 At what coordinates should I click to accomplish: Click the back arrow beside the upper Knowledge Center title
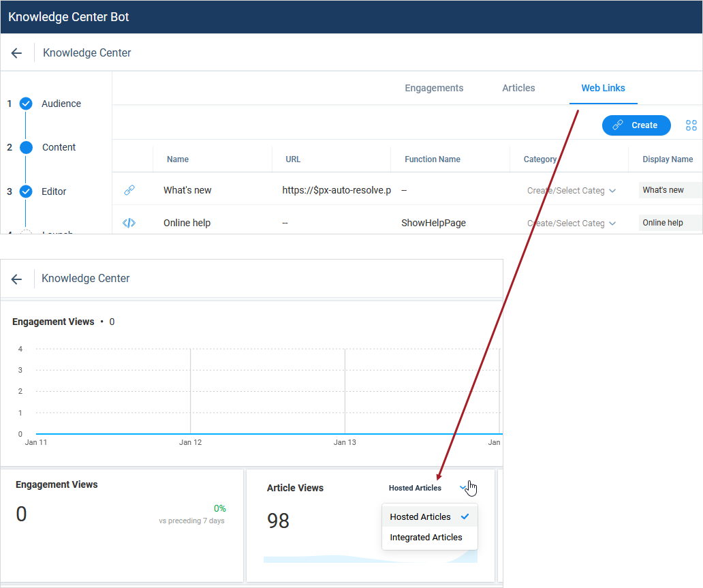point(16,53)
